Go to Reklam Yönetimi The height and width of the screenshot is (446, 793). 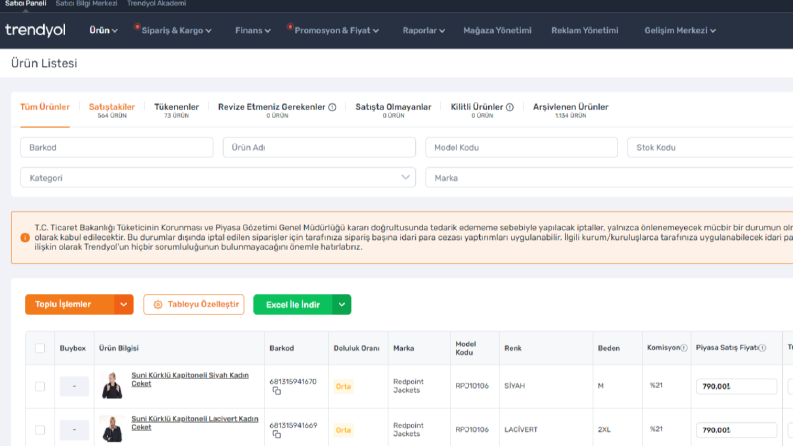click(585, 30)
